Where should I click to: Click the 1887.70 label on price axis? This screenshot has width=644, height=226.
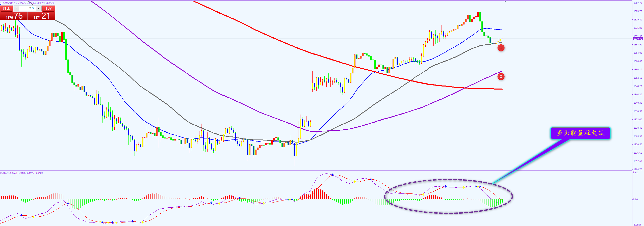click(638, 3)
